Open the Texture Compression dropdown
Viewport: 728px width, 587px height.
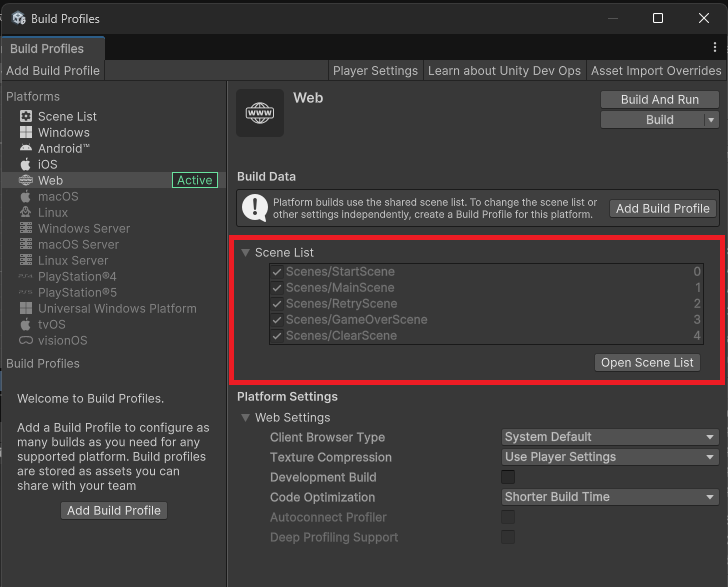[610, 457]
